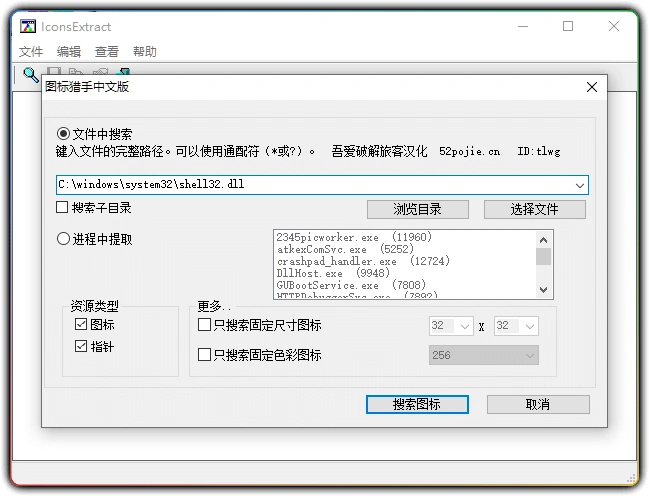Click process list scrollbar up arrow
The width and height of the screenshot is (649, 496).
point(543,240)
